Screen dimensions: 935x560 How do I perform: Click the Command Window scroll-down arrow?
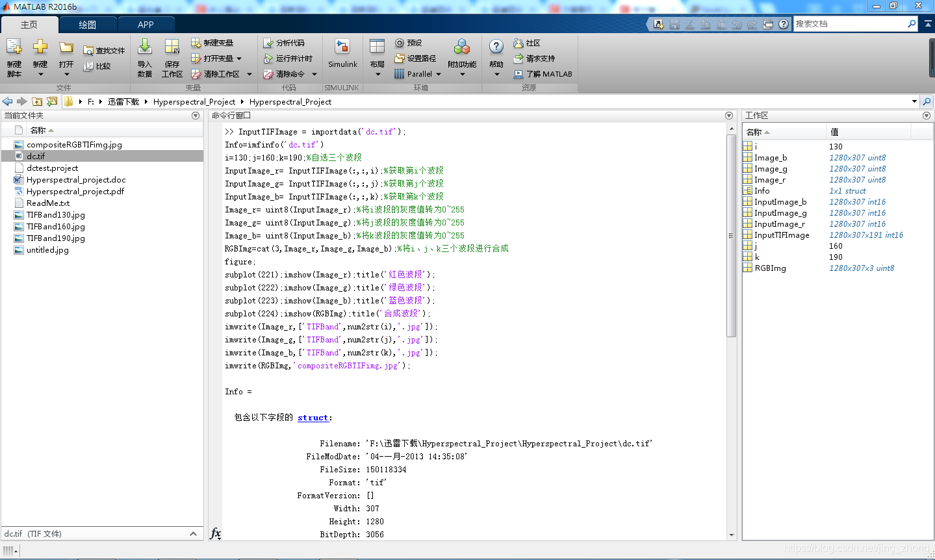[x=732, y=535]
